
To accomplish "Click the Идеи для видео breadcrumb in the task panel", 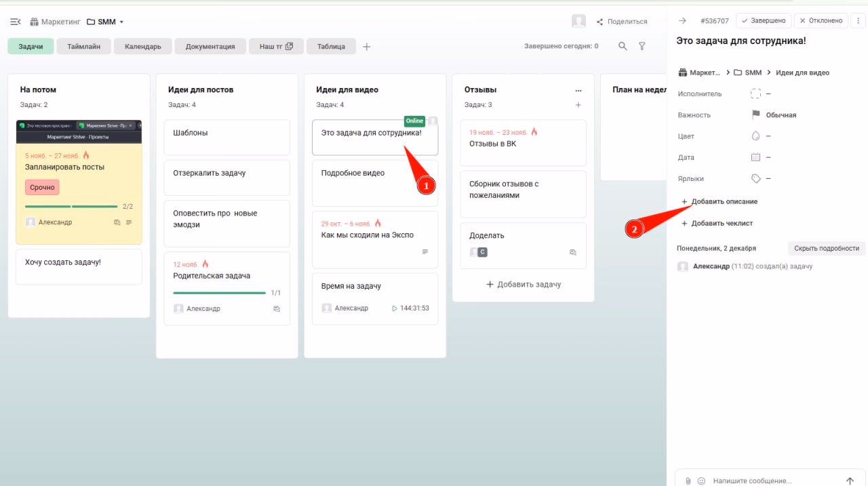I will [802, 73].
